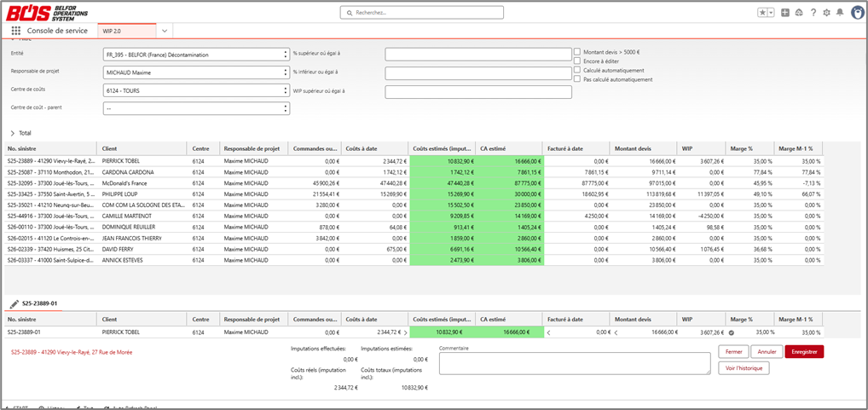This screenshot has height=410, width=868.
Task: Click the pencil edit icon beside S25-23889-01
Action: [14, 303]
